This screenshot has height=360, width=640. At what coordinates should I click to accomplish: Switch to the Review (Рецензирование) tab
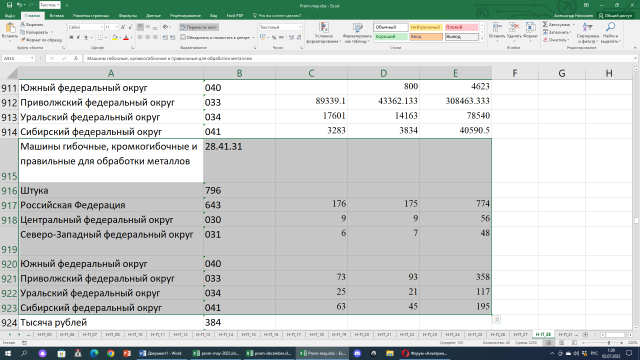[185, 16]
